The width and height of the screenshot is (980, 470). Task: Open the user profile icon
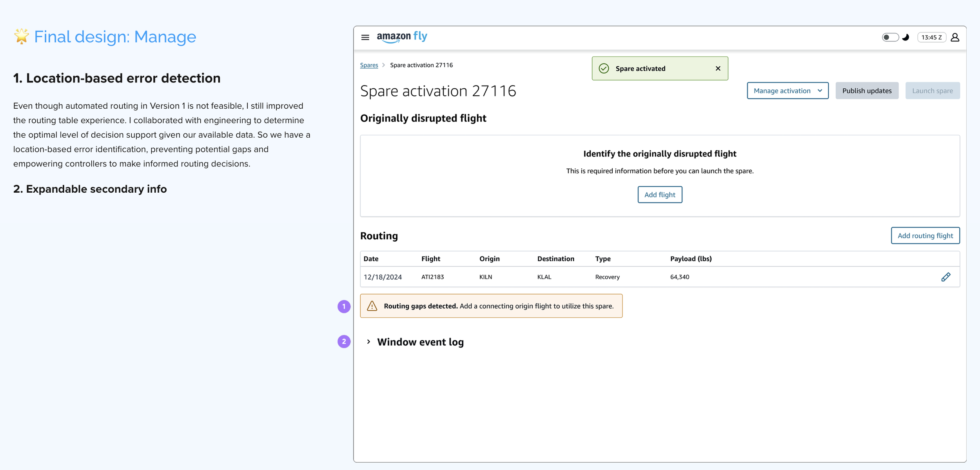pos(955,37)
